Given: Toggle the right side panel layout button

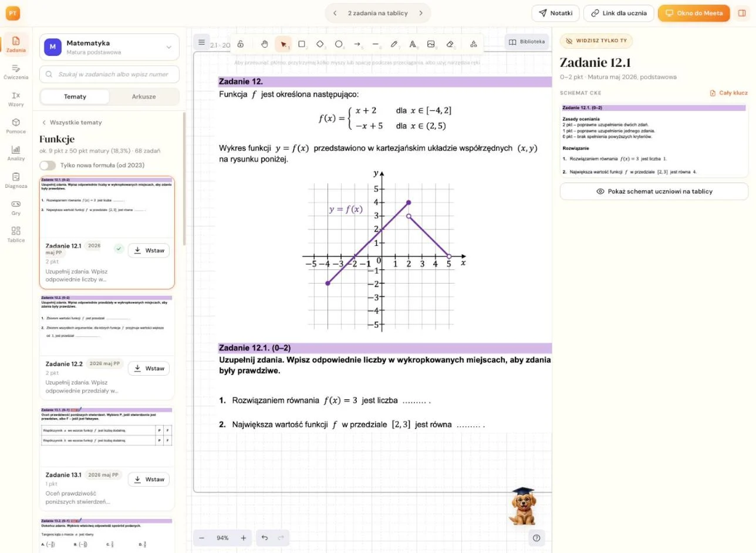Looking at the screenshot, I should (x=742, y=13).
